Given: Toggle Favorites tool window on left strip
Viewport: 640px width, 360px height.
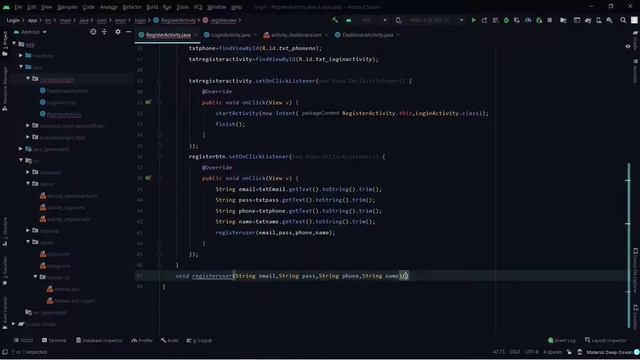Looking at the screenshot, I should pyautogui.click(x=5, y=271).
